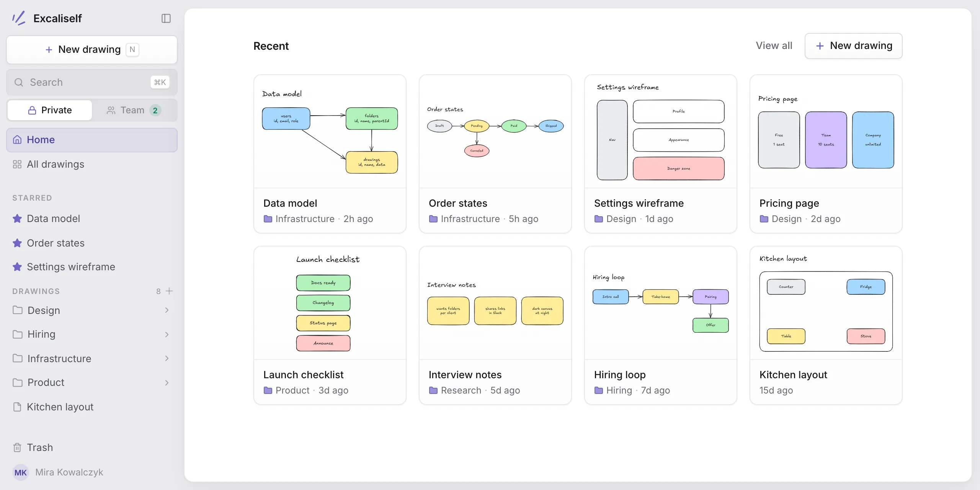Click the Design folder icon on Pricing page card
Image resolution: width=980 pixels, height=490 pixels.
pos(764,219)
